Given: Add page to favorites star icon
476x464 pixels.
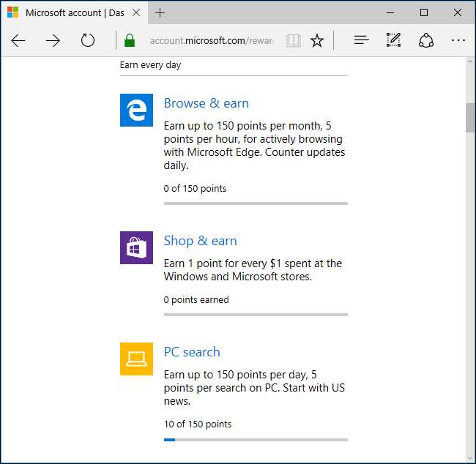Looking at the screenshot, I should (x=317, y=41).
